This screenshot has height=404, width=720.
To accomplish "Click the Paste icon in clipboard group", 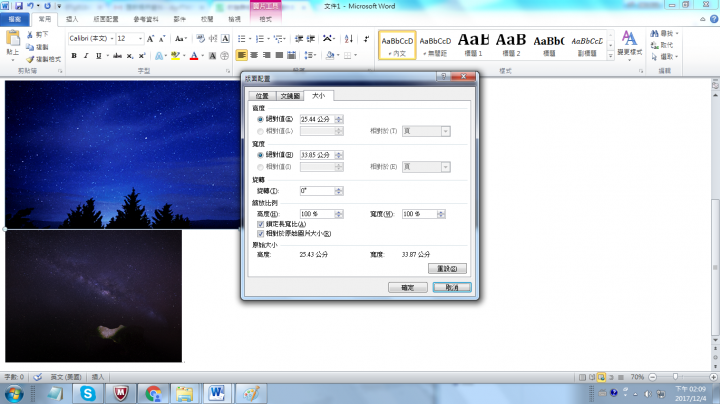I will coord(12,39).
